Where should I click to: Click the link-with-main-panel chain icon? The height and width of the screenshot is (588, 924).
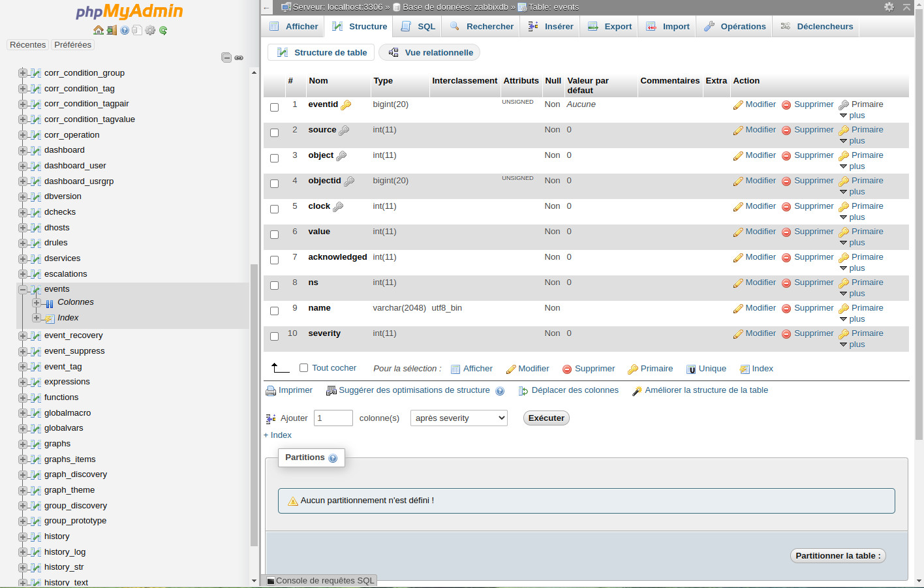coord(239,57)
